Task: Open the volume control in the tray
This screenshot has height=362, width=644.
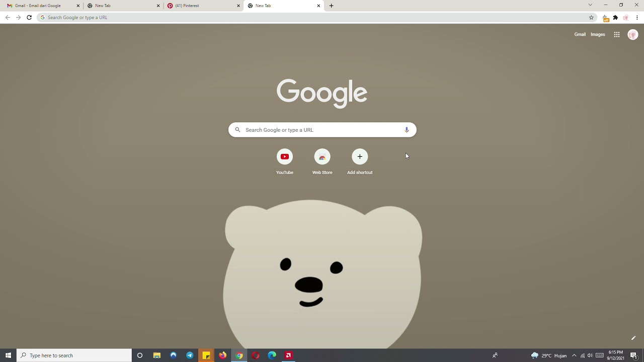Action: [590, 355]
